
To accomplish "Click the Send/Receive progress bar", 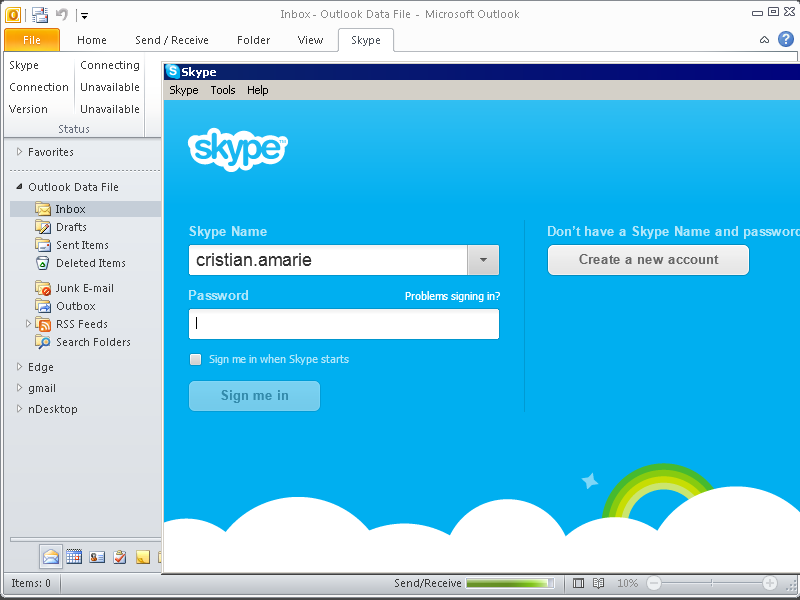I will pos(510,583).
